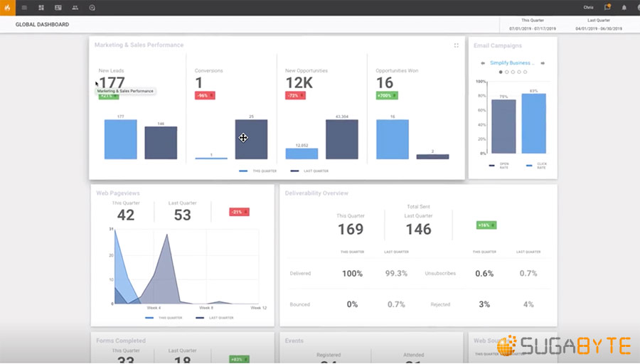Viewport: 640px width, 364px height.
Task: Open the contact card icon in top bar
Action: click(58, 8)
